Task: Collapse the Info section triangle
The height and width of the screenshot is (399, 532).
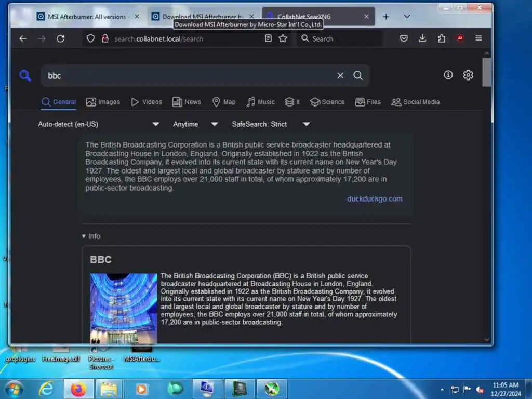Action: [84, 236]
